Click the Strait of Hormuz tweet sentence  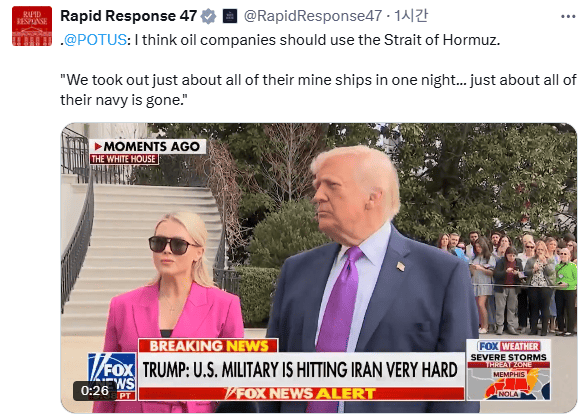[x=317, y=40]
